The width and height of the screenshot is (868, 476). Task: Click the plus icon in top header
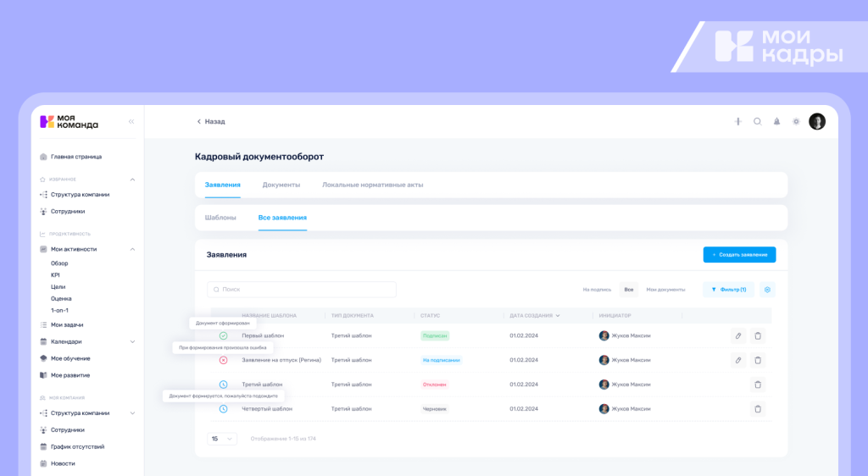(x=737, y=121)
